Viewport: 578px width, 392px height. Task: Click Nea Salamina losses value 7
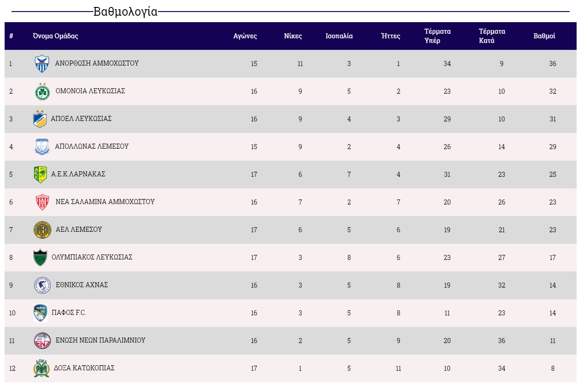[x=398, y=202]
